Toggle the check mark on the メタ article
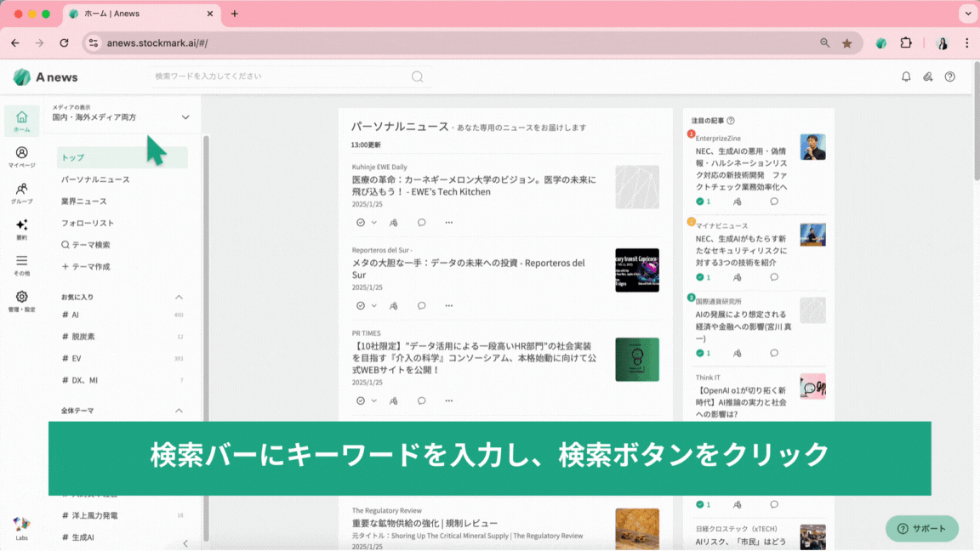 pos(361,305)
